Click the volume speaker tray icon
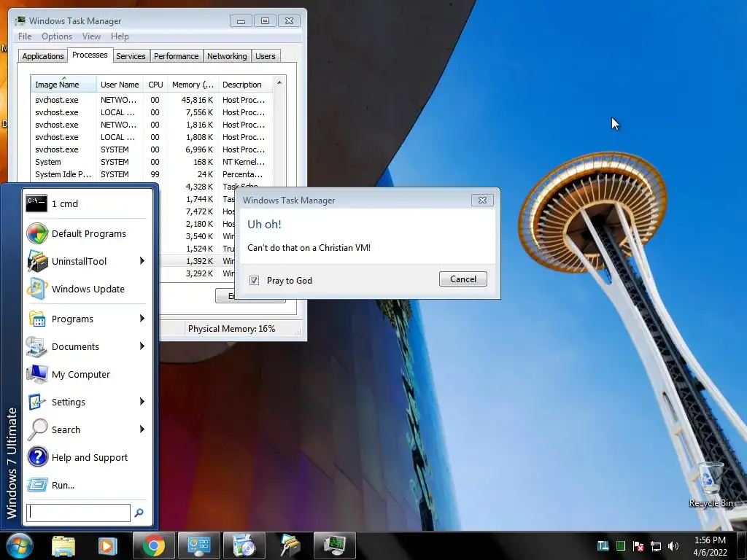Screen dimensions: 747x560 673,546
